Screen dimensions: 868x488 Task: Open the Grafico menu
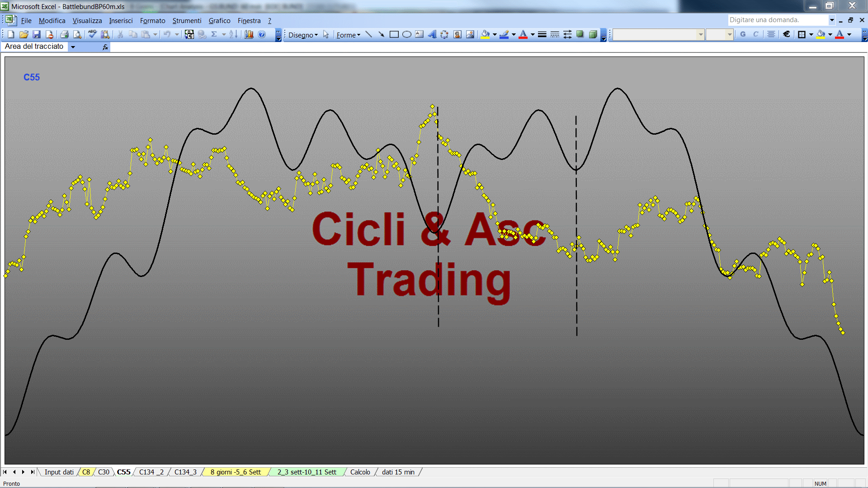pos(219,20)
